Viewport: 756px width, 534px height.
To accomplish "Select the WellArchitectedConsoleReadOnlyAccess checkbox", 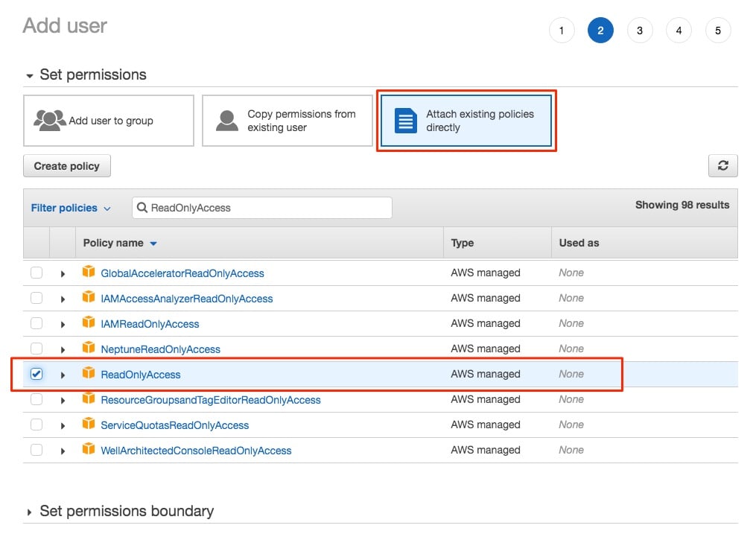I will [36, 450].
